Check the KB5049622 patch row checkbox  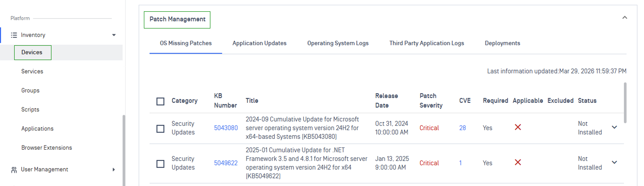tap(160, 164)
